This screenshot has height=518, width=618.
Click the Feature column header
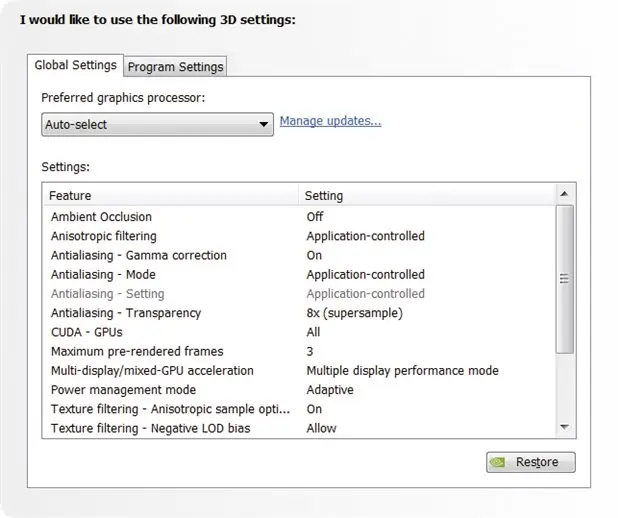click(171, 196)
